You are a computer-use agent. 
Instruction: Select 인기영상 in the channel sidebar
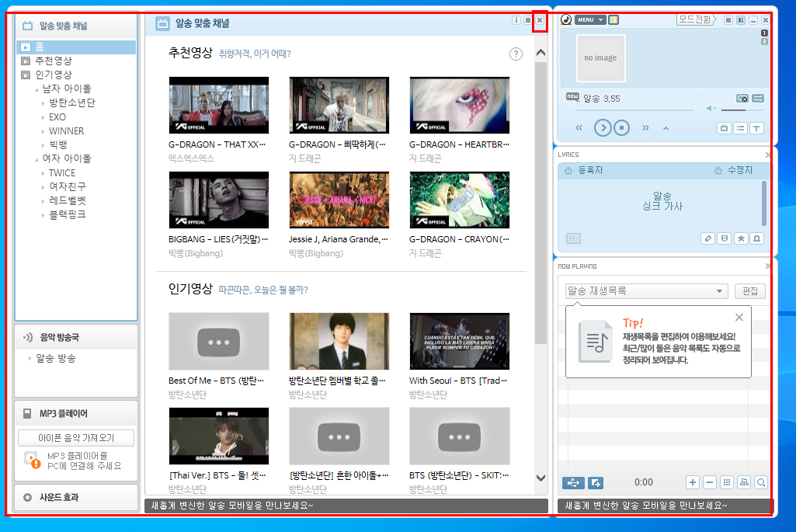54,75
